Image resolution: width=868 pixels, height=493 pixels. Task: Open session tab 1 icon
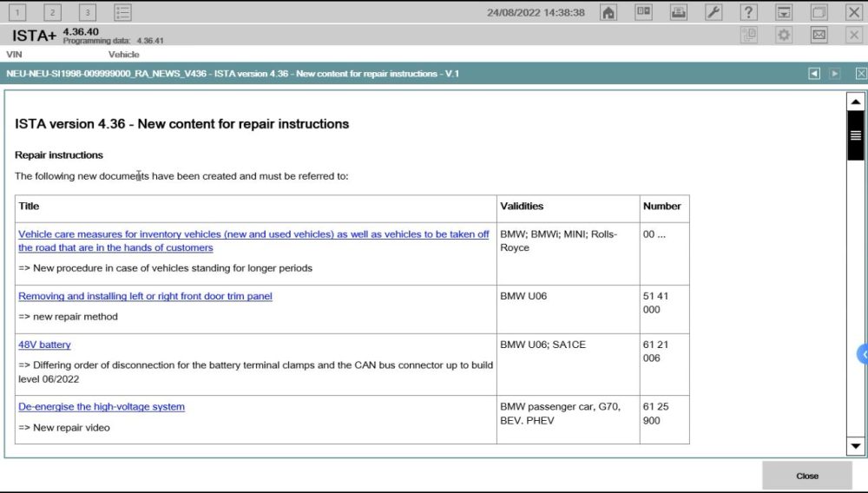[17, 12]
